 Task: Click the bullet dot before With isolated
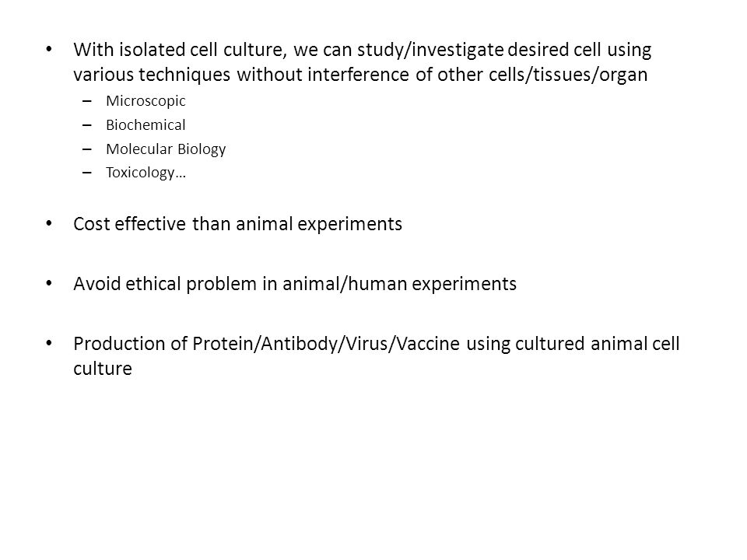tap(49, 49)
